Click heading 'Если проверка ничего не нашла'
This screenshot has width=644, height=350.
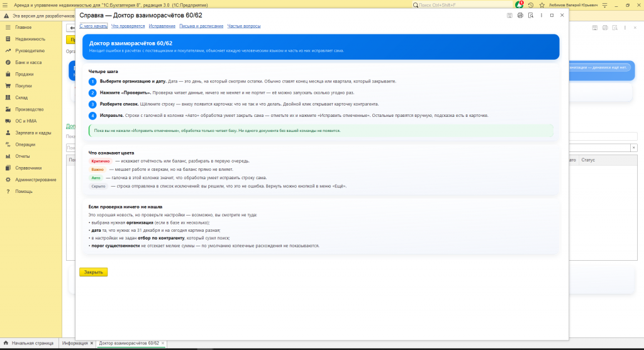pyautogui.click(x=125, y=207)
